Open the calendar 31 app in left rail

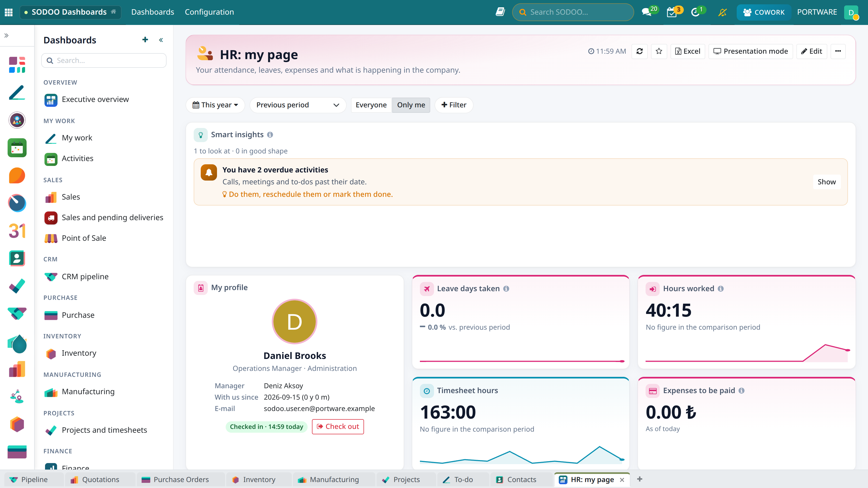(x=17, y=231)
